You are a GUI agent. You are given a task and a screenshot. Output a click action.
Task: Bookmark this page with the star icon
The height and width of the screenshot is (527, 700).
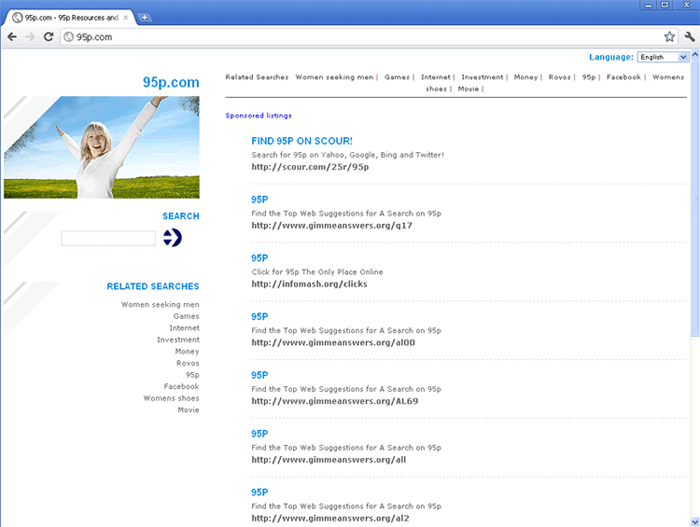[669, 37]
